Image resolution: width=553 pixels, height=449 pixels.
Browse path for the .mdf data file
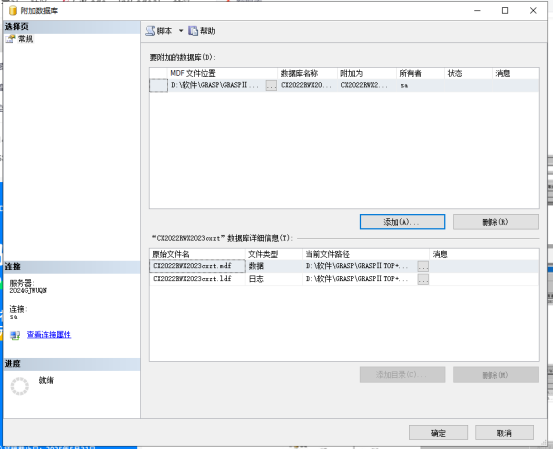[423, 266]
